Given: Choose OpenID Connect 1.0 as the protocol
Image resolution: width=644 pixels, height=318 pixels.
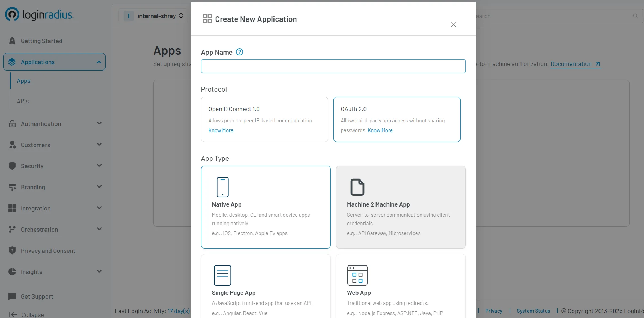Looking at the screenshot, I should tap(264, 119).
